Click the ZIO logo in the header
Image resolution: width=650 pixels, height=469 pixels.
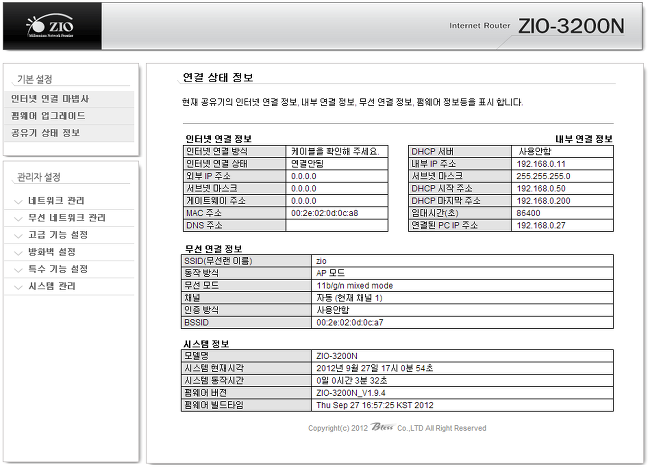click(x=51, y=26)
